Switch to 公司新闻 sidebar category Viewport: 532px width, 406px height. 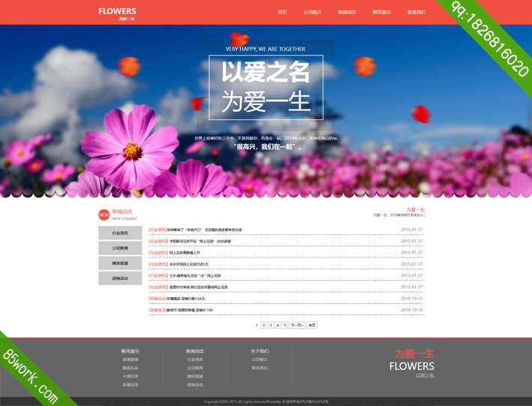pos(120,248)
